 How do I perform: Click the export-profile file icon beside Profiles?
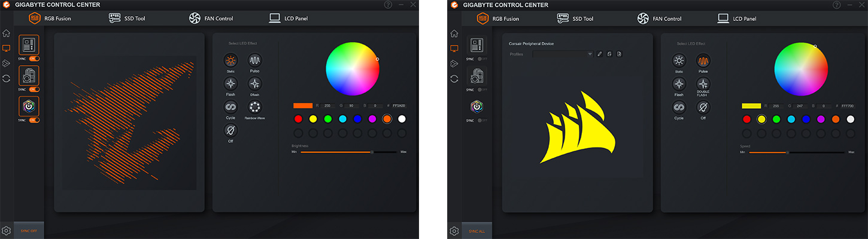point(620,54)
